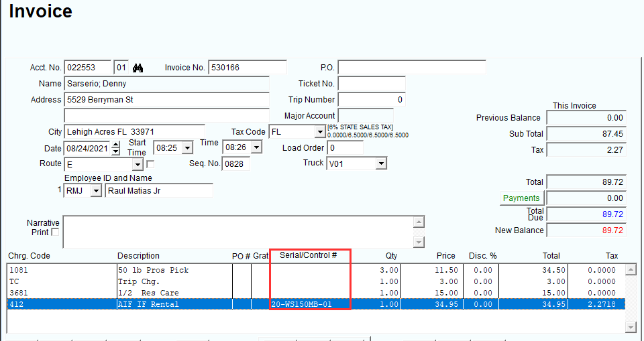Viewport: 644px width, 341px height.
Task: Open the Tax Code dropdown
Action: pos(320,132)
